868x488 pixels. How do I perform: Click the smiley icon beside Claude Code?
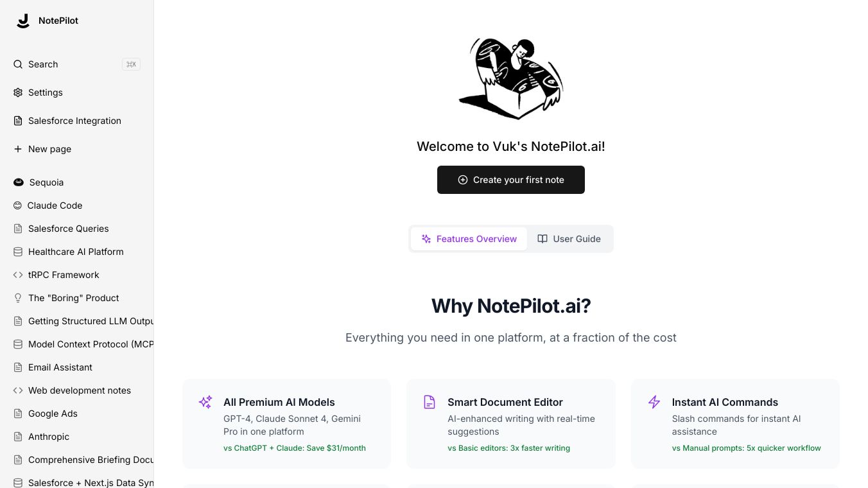pos(17,205)
